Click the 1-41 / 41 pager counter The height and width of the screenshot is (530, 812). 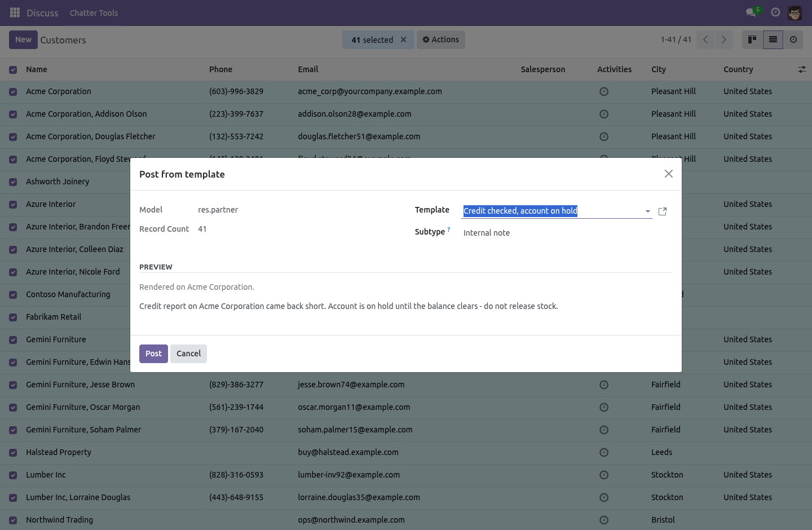click(x=676, y=39)
